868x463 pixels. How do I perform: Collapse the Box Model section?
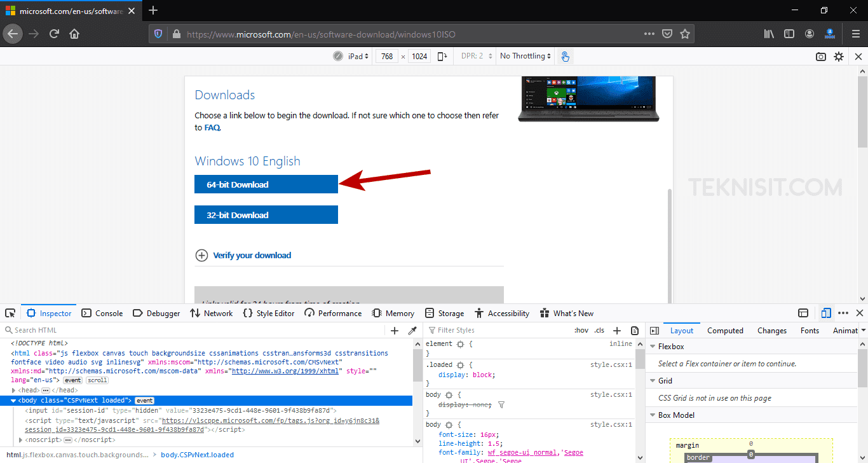[x=653, y=415]
